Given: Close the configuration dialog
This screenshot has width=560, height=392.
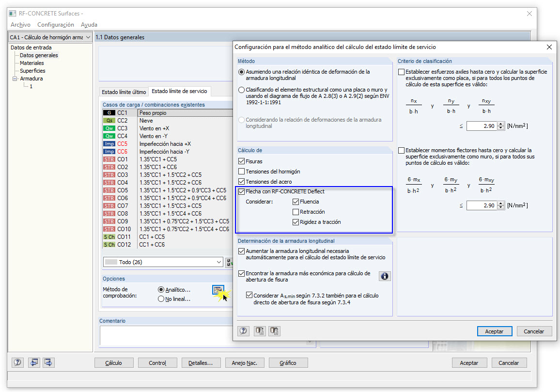Looking at the screenshot, I should coord(549,47).
